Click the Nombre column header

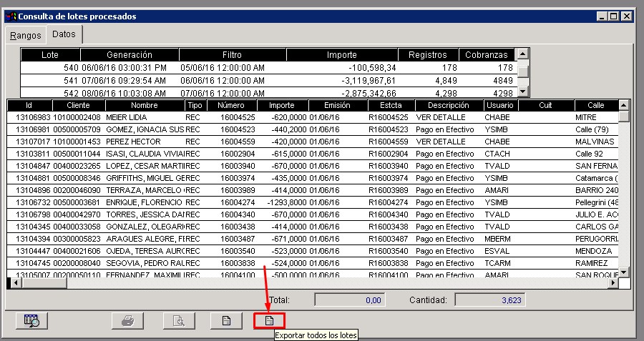click(x=143, y=105)
